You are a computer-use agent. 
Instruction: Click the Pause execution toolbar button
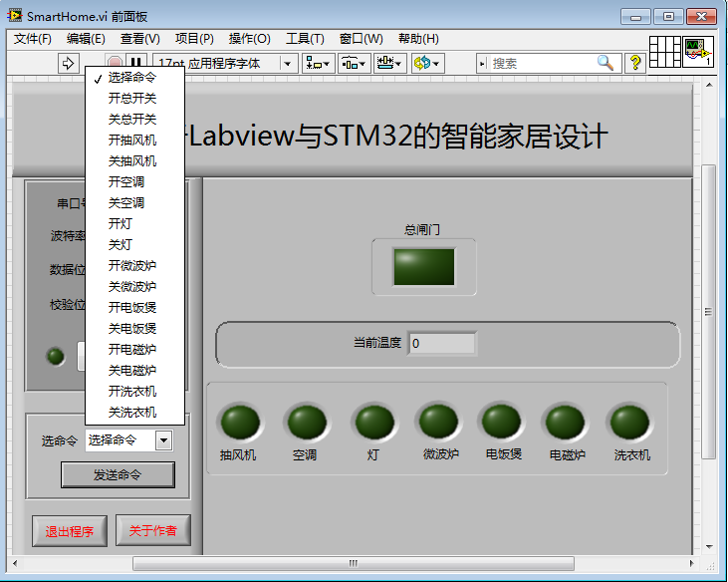(x=136, y=63)
